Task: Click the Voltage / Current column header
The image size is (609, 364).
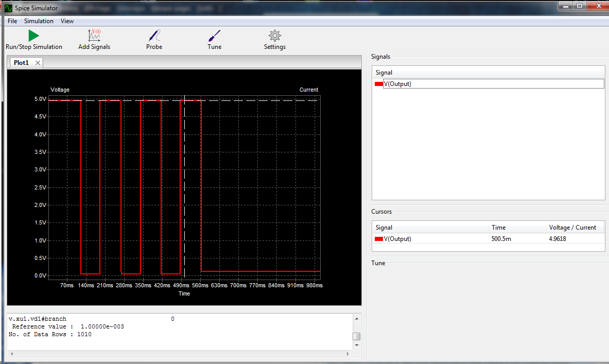Action: tap(575, 228)
